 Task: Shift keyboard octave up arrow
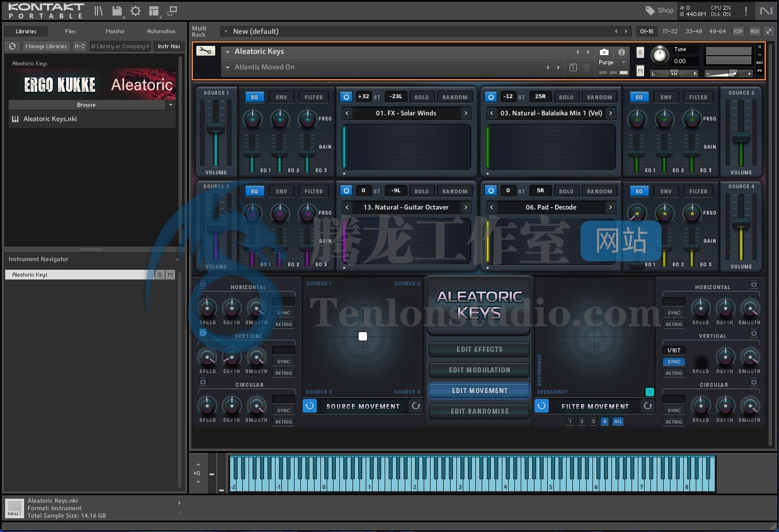(198, 464)
